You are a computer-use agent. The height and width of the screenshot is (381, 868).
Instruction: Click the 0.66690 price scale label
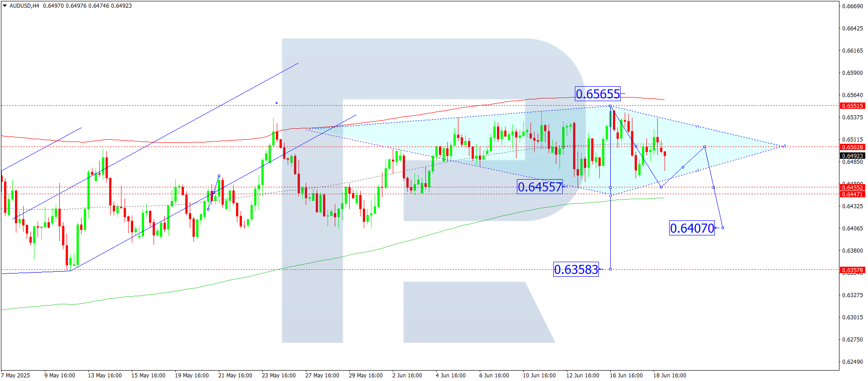[x=852, y=6]
